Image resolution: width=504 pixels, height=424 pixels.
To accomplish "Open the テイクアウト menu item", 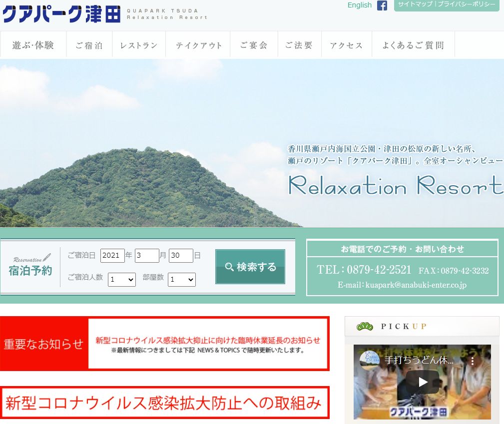I will (x=198, y=45).
